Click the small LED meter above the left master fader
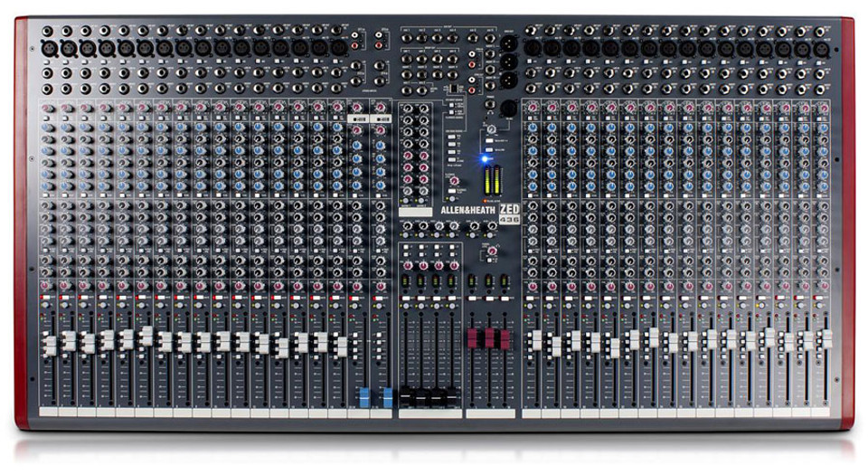 472,281
